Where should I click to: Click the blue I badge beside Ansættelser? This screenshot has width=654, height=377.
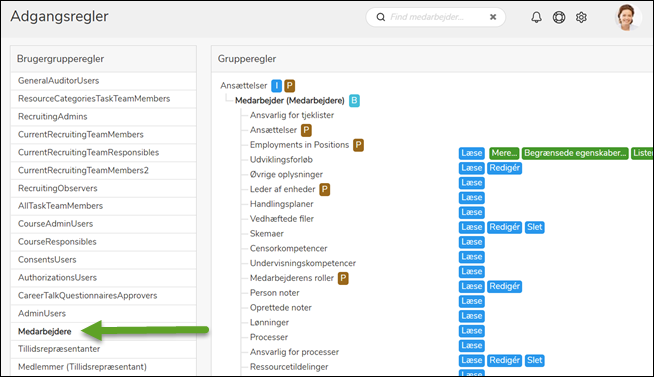point(277,85)
